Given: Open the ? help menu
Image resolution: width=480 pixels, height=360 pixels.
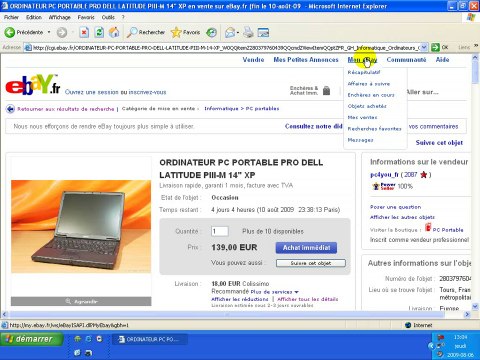Looking at the screenshot, I should pyautogui.click(x=123, y=17).
